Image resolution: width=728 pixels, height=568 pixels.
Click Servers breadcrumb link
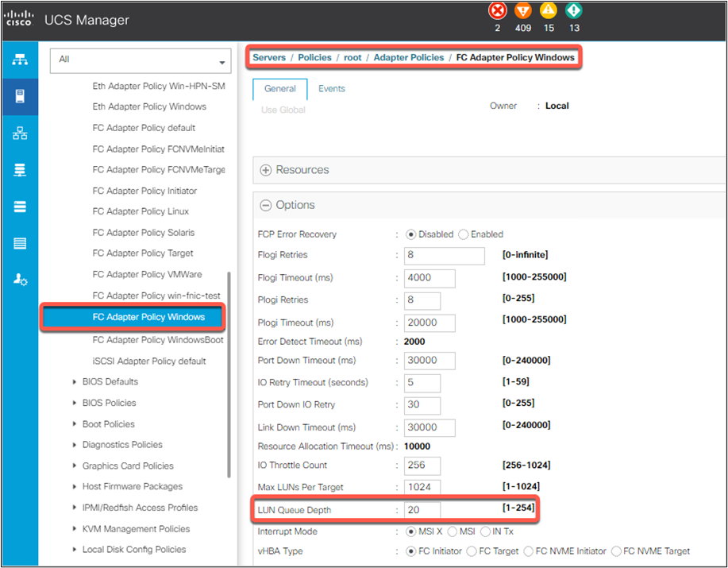coord(269,57)
